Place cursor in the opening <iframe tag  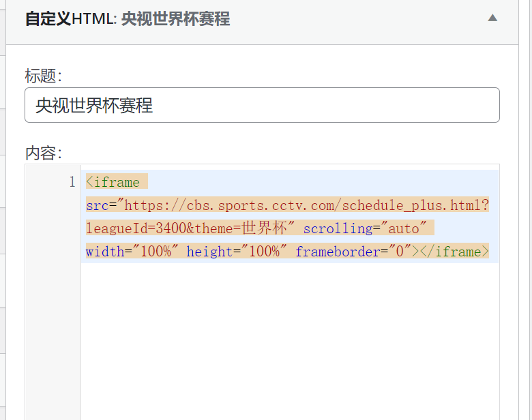[x=113, y=182]
